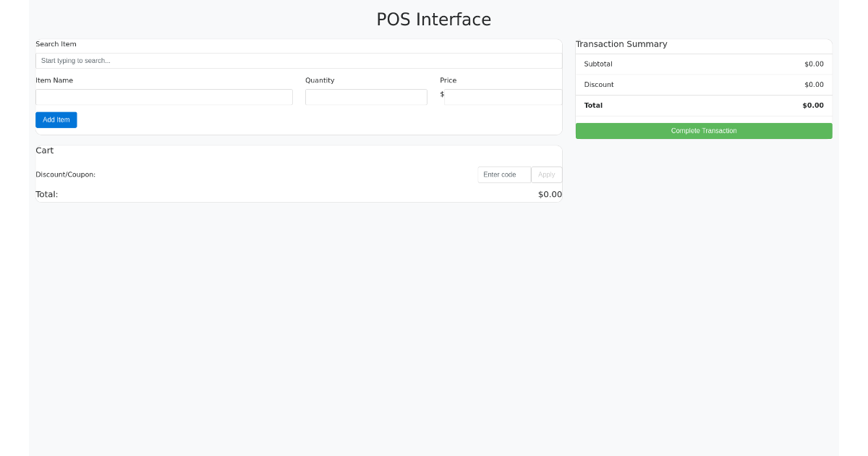868x456 pixels.
Task: Click the Quantity input field
Action: [366, 96]
